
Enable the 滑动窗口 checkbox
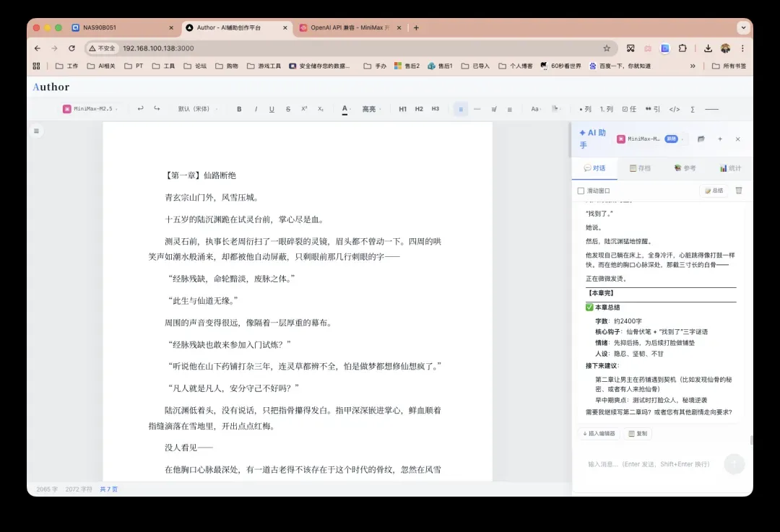click(581, 191)
